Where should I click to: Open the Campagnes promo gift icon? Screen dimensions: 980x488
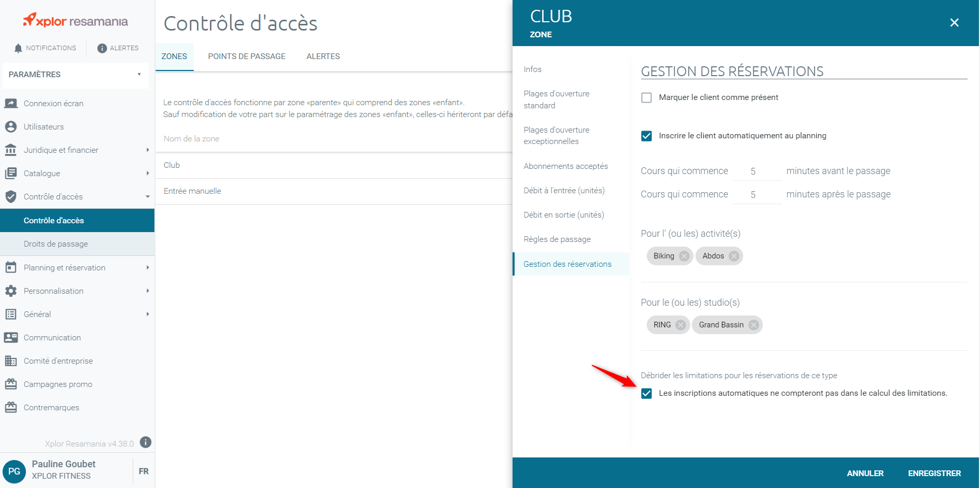(x=11, y=384)
